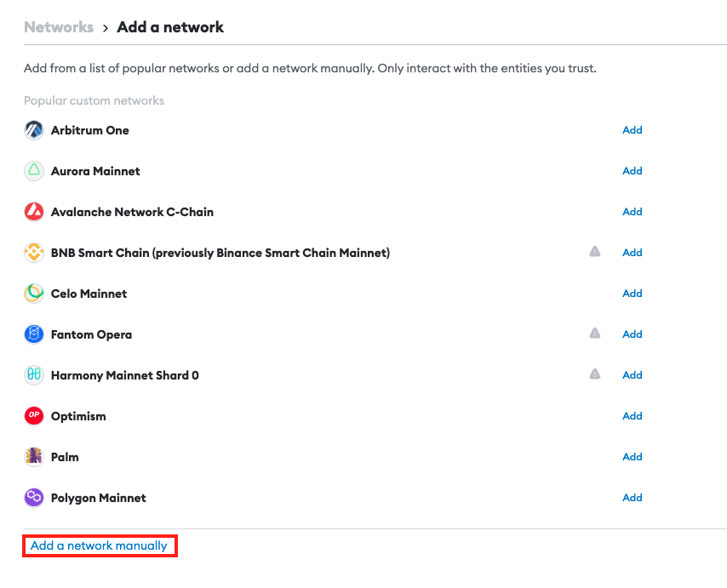Viewport: 727px width, 588px height.
Task: Add the Optimism network
Action: 632,416
